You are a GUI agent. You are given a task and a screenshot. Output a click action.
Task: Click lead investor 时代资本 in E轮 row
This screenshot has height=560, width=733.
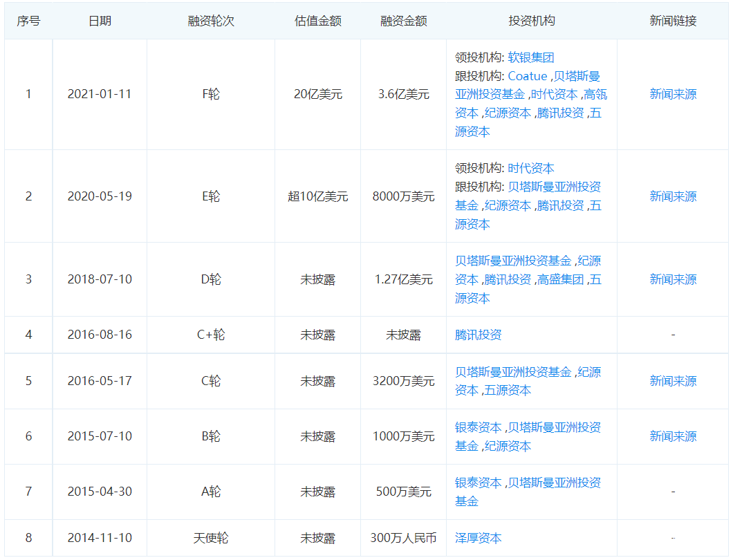click(x=530, y=168)
